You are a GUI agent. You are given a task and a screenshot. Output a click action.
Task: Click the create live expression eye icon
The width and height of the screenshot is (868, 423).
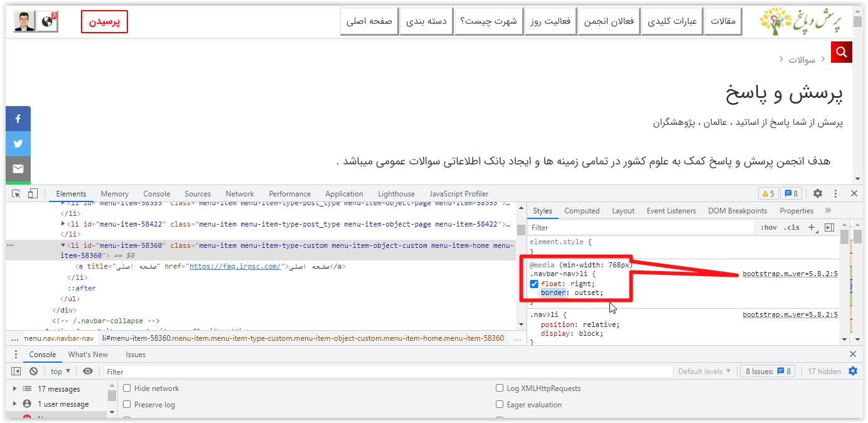[88, 372]
